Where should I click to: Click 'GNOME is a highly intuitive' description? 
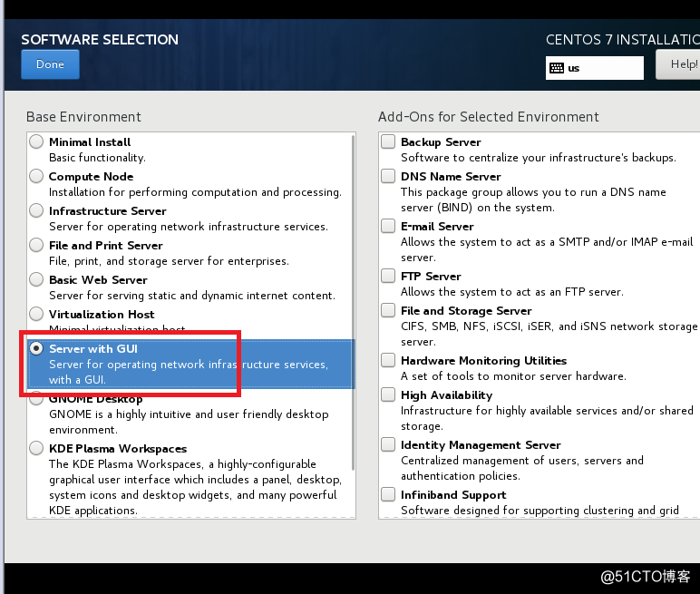pyautogui.click(x=189, y=422)
